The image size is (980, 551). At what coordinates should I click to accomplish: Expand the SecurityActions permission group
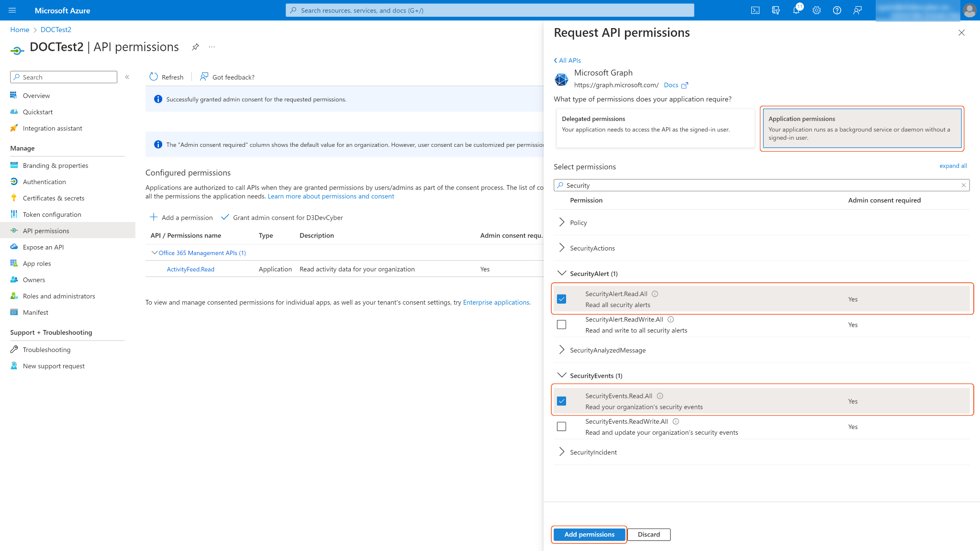coord(562,248)
